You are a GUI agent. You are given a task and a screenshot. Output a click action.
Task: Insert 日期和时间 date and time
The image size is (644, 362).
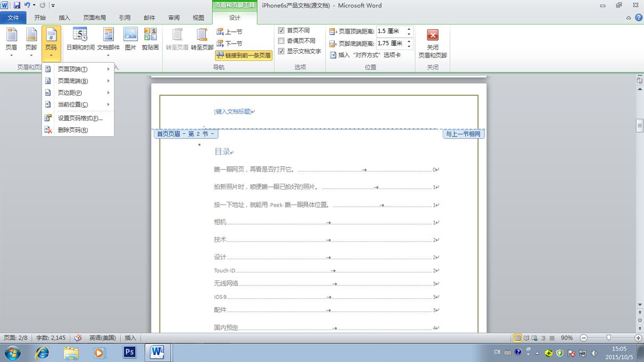click(x=80, y=39)
